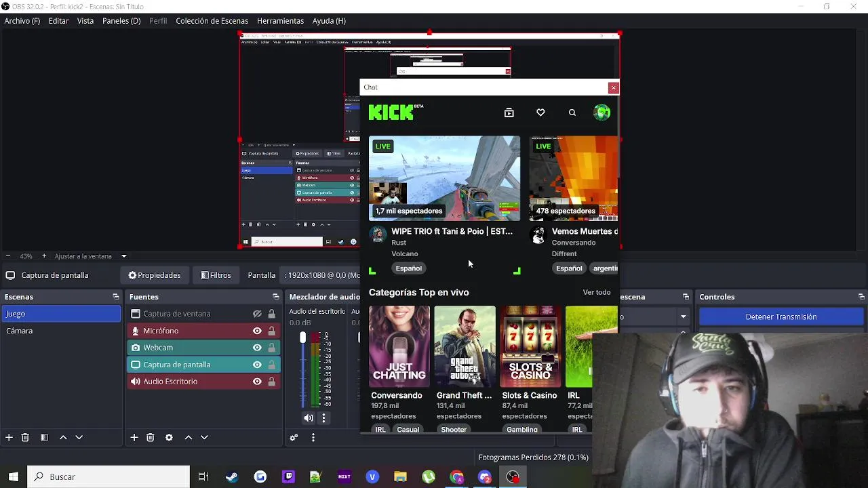
Task: Remove selected source trash icon
Action: (151, 437)
